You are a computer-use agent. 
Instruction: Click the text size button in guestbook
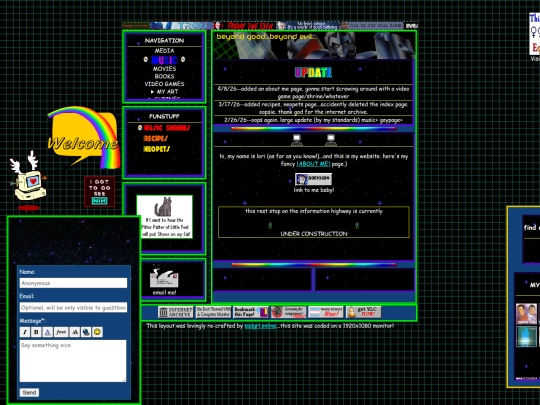coord(74,332)
